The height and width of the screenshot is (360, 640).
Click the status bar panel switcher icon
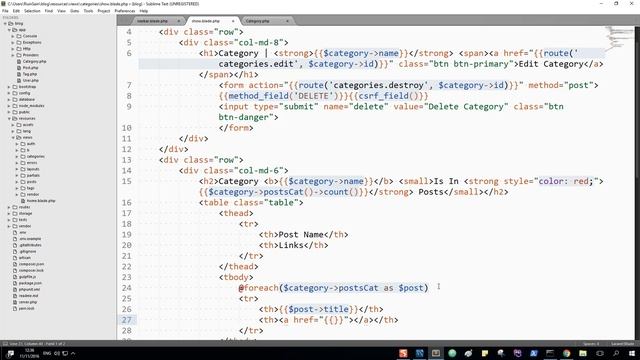[5, 344]
